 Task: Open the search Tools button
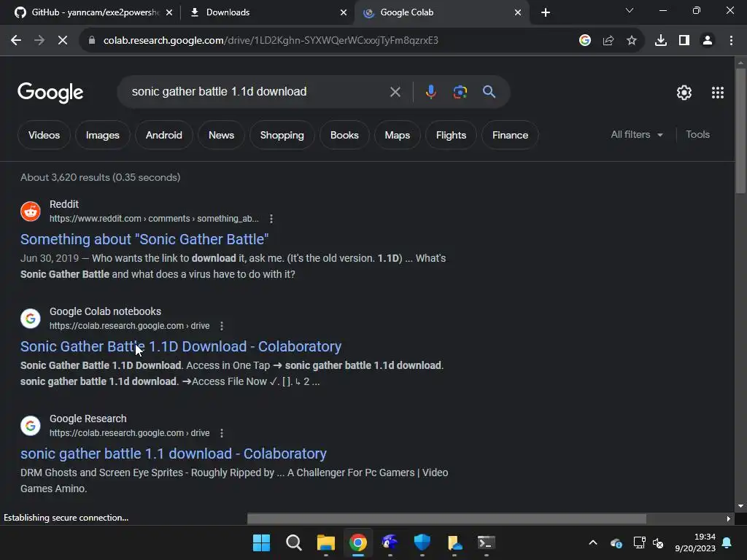pyautogui.click(x=697, y=135)
